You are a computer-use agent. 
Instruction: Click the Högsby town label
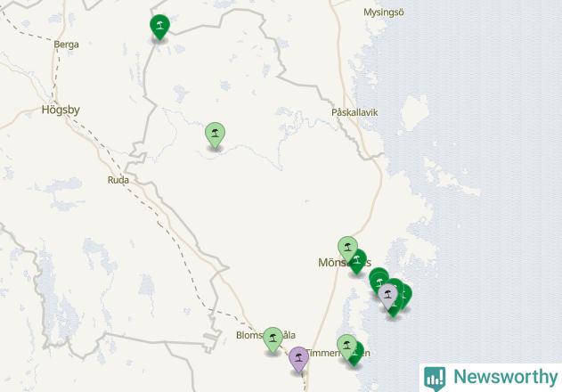coord(61,110)
